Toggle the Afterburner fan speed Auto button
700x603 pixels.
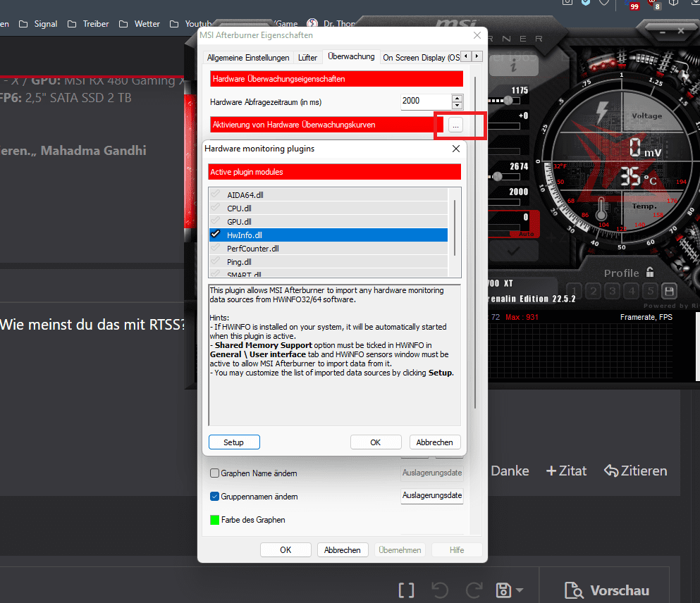click(x=527, y=234)
